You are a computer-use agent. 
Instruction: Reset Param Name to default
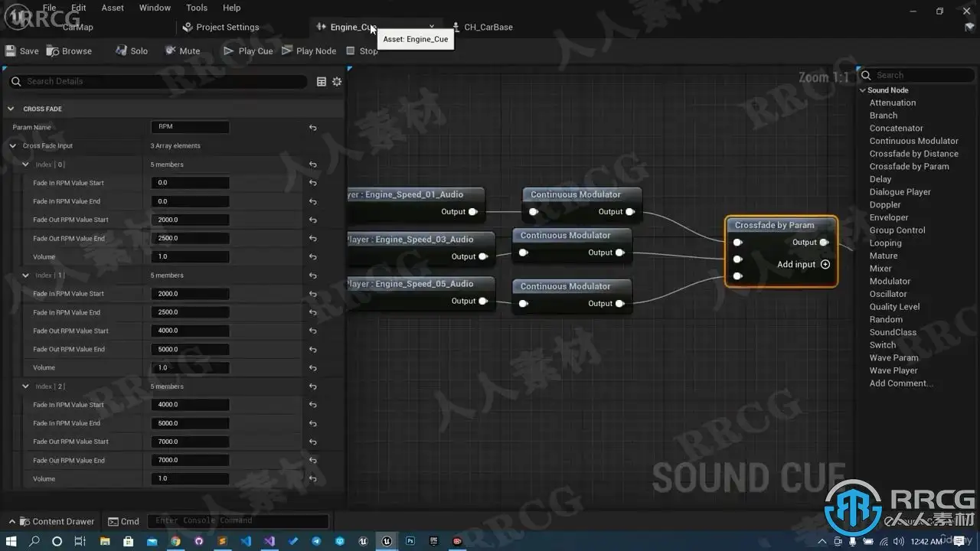coord(312,128)
